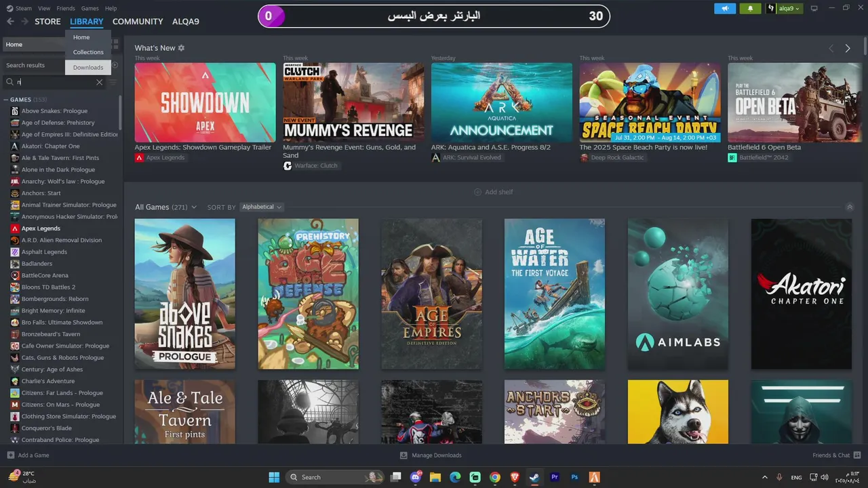The image size is (868, 488).
Task: Click the Add shelf plus icon
Action: pos(477,192)
